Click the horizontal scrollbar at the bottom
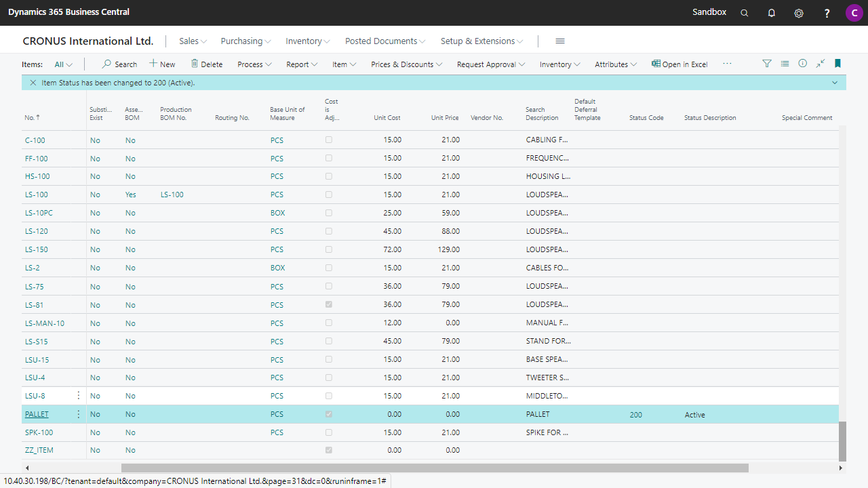Image resolution: width=868 pixels, height=488 pixels. 434,468
